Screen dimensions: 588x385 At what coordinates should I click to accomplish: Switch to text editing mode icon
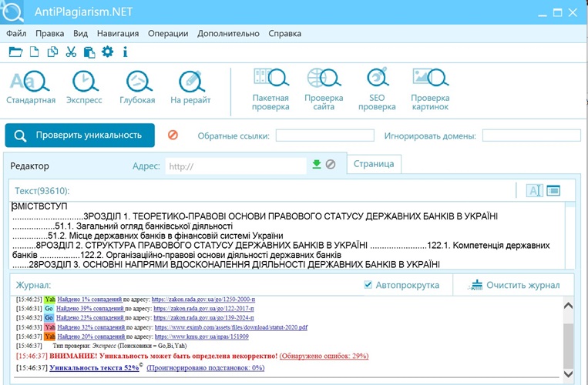[x=534, y=191]
